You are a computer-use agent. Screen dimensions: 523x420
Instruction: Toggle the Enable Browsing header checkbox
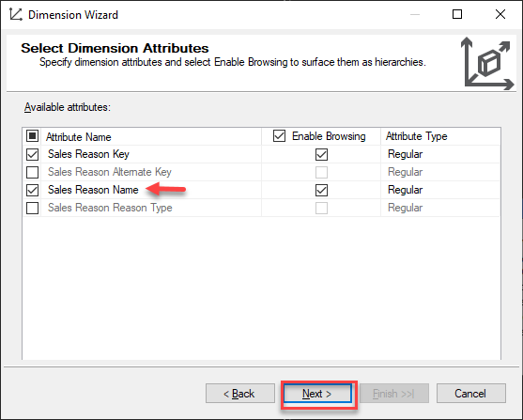[x=279, y=136]
